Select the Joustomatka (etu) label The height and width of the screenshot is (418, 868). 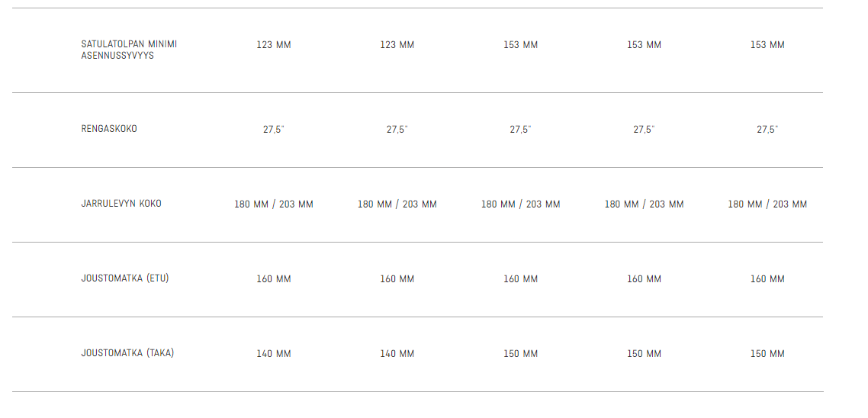coord(125,278)
